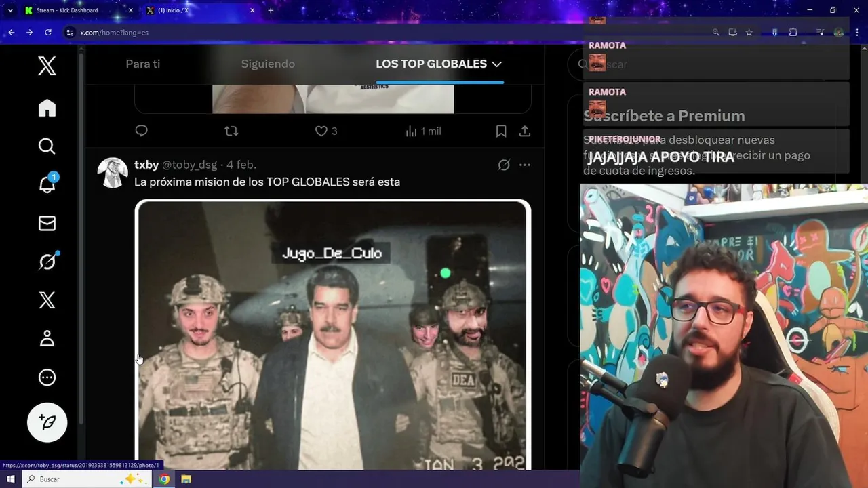Open the More circle-dots menu in sidebar
Image resolution: width=868 pixels, height=488 pixels.
47,378
